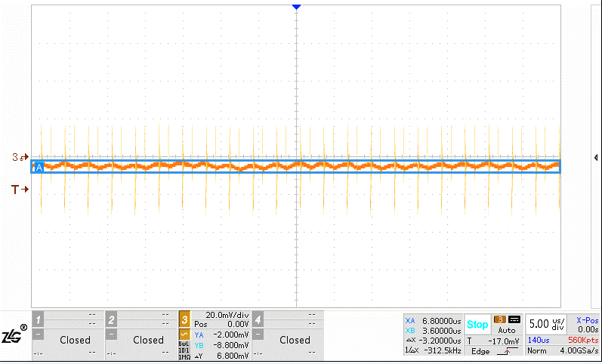Click the blue trigger position marker at top
Viewport: 602px width, 364px height.
click(x=296, y=7)
